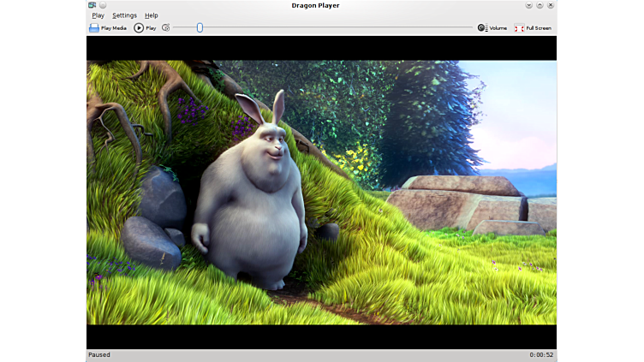The height and width of the screenshot is (362, 644).
Task: Click the reload icon next to Play
Action: tap(165, 28)
